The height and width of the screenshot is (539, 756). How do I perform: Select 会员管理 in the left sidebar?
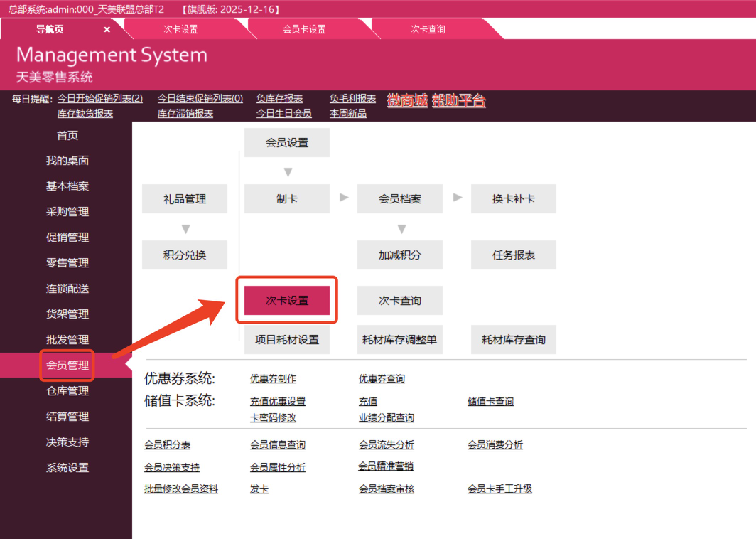pos(67,365)
